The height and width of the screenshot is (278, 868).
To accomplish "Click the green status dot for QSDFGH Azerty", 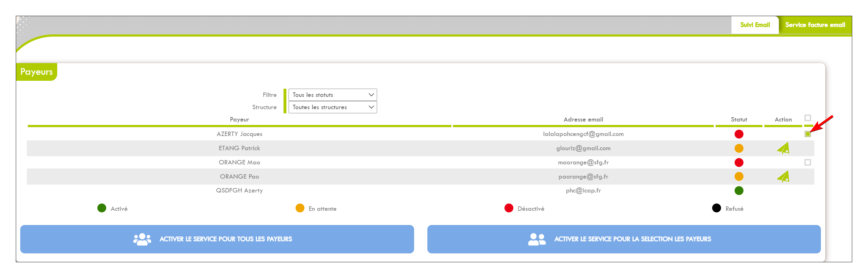I will 739,191.
